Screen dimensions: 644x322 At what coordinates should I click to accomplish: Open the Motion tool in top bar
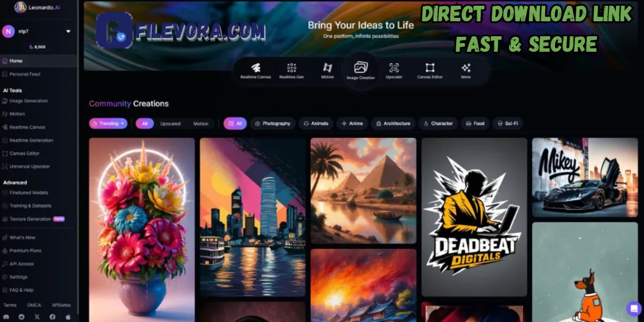coord(327,71)
